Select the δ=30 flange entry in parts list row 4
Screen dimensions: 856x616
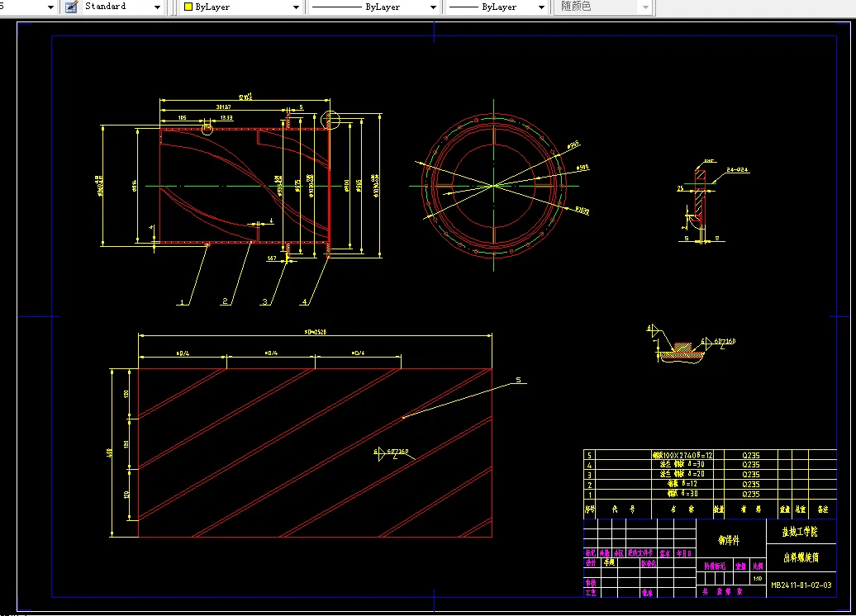tap(682, 464)
